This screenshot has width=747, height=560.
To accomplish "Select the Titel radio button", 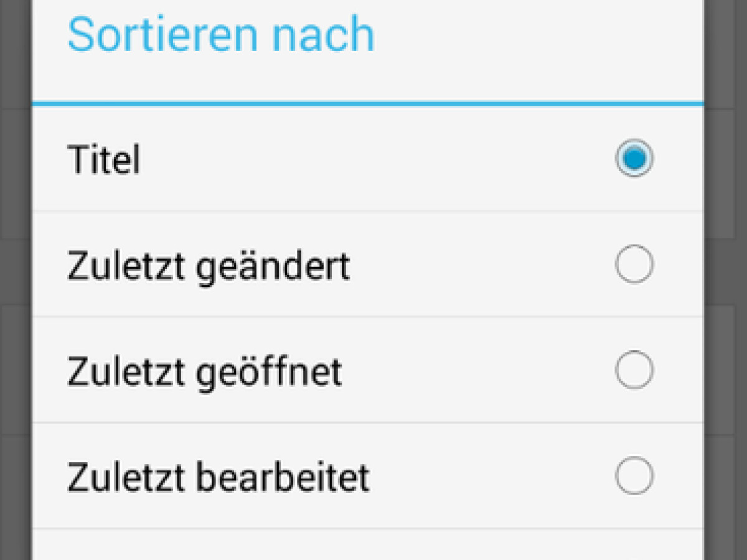I will [x=634, y=159].
